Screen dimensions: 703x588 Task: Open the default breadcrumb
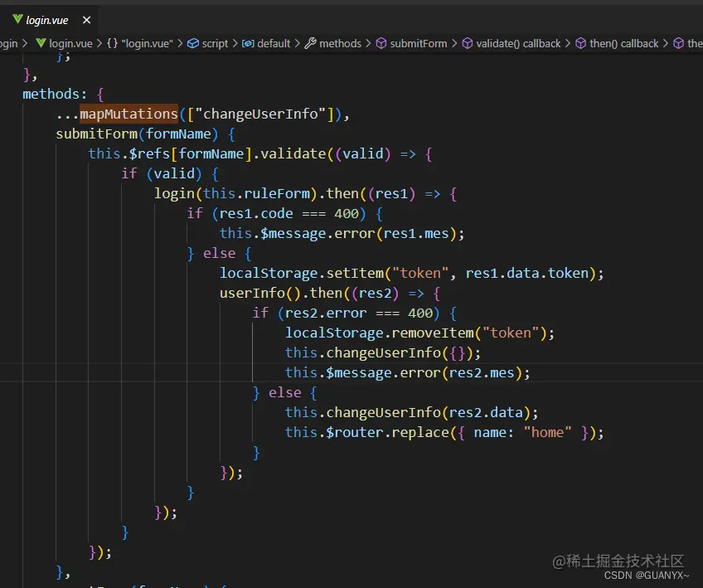point(274,43)
